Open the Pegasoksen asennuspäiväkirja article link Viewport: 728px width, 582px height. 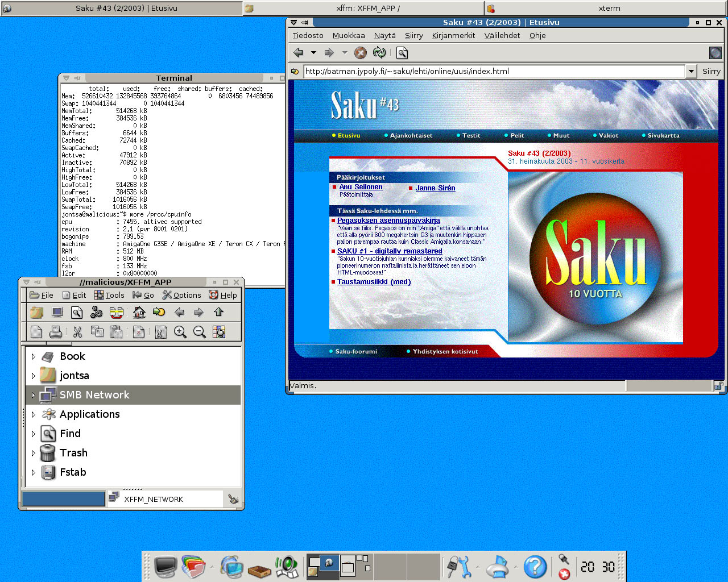click(388, 221)
